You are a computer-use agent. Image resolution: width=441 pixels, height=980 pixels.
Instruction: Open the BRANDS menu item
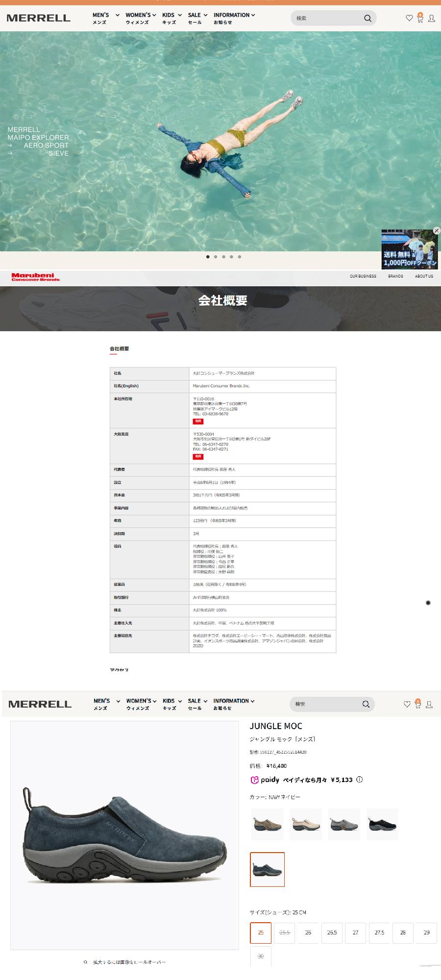pos(395,276)
